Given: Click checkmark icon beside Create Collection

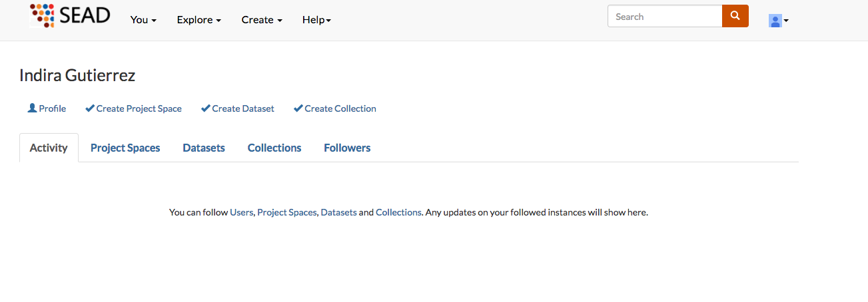Looking at the screenshot, I should pos(298,108).
